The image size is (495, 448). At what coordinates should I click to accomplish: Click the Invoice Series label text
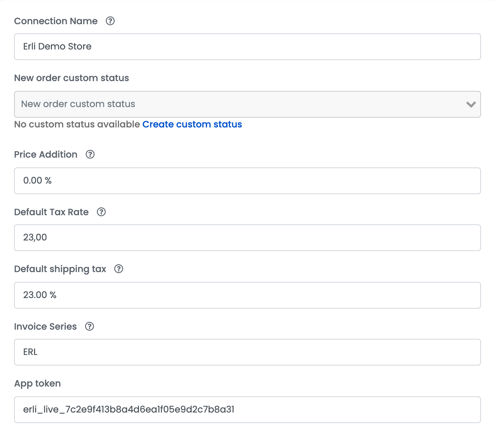pyautogui.click(x=45, y=327)
